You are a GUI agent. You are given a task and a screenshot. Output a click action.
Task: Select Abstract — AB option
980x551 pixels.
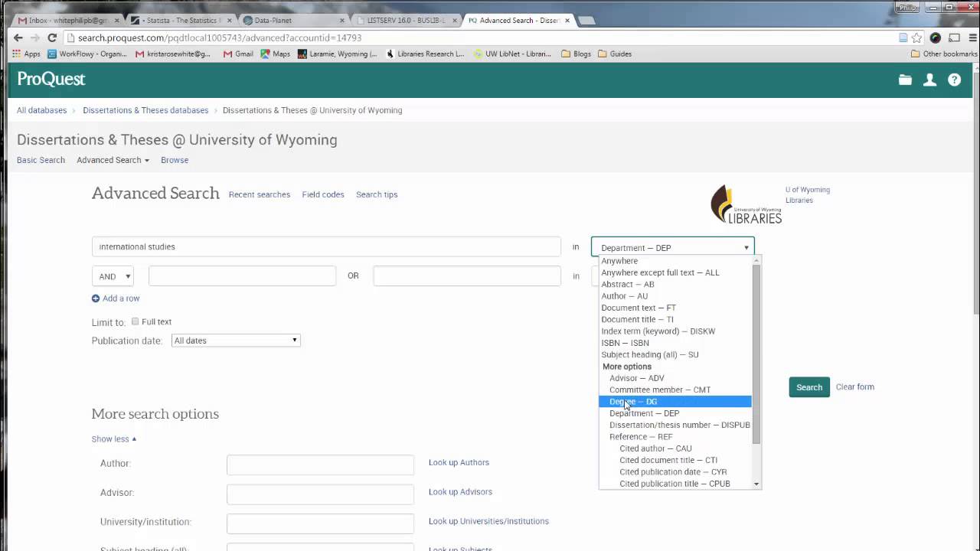(x=675, y=285)
